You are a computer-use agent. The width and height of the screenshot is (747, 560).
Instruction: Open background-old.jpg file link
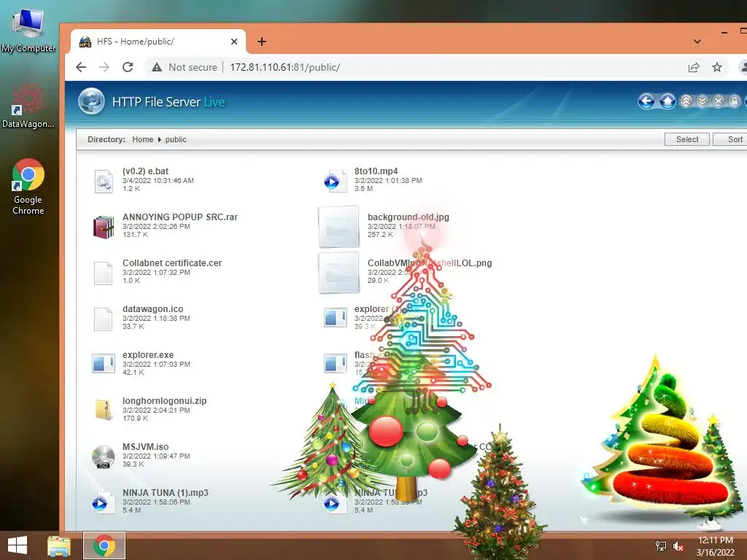[x=409, y=217]
